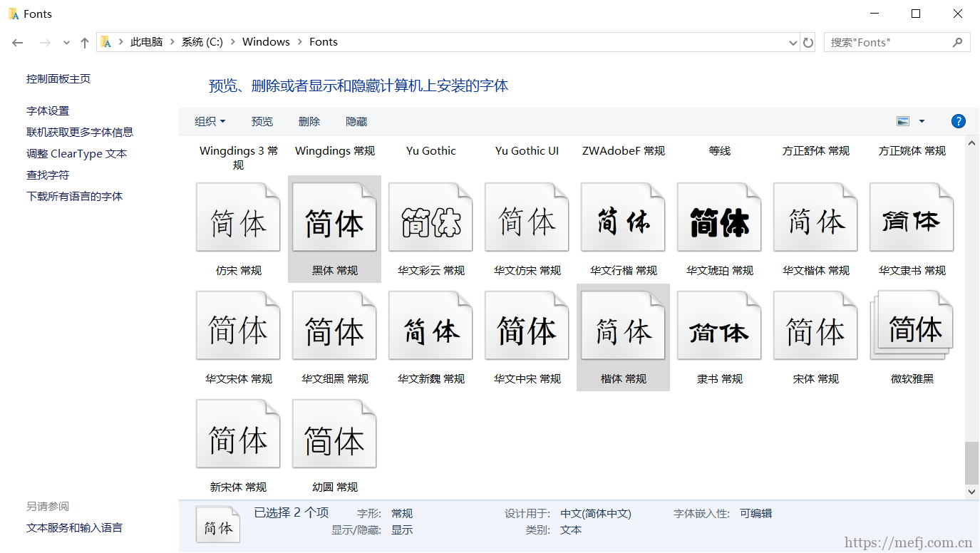980x553 pixels.
Task: Expand the chevron after Windows in path
Action: click(299, 42)
